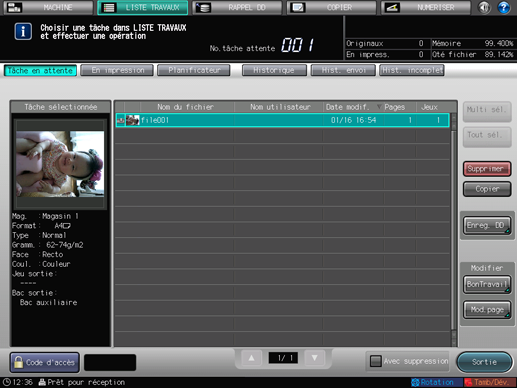Open the Hist. envoi tab
Screen dimensions: 517x388
343,70
